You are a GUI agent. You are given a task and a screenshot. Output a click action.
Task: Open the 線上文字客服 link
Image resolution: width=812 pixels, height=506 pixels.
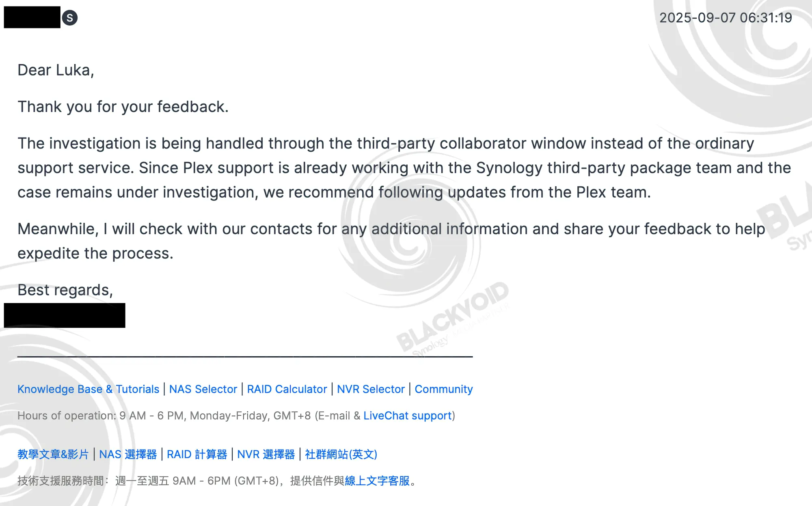[377, 481]
